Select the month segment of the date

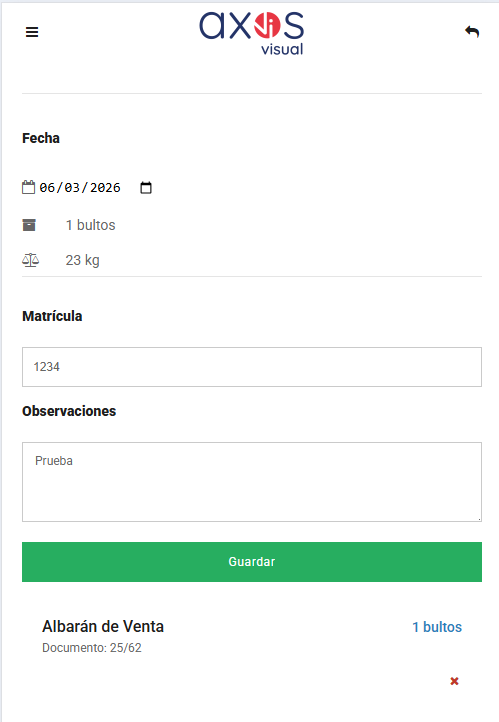point(72,188)
